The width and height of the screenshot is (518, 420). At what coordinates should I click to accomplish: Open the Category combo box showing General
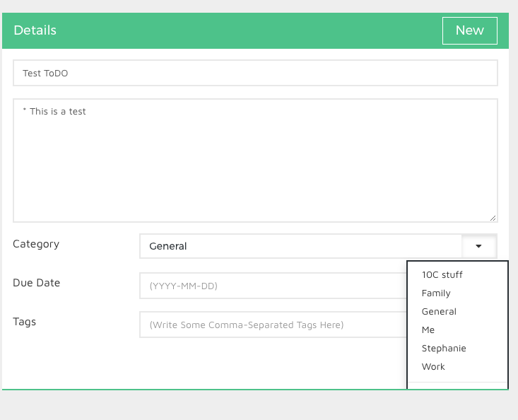[300, 246]
